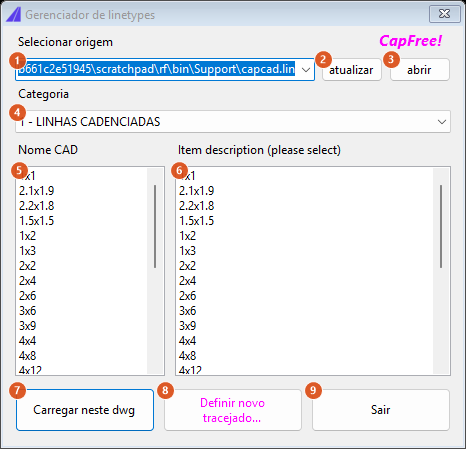Expand the Selecionar origem dropdown arrow

(x=306, y=70)
